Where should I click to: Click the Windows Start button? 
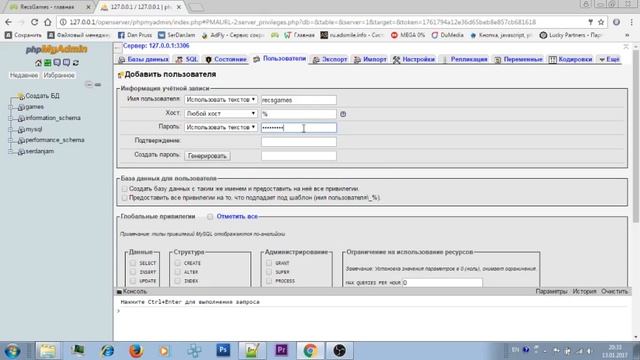(13, 351)
